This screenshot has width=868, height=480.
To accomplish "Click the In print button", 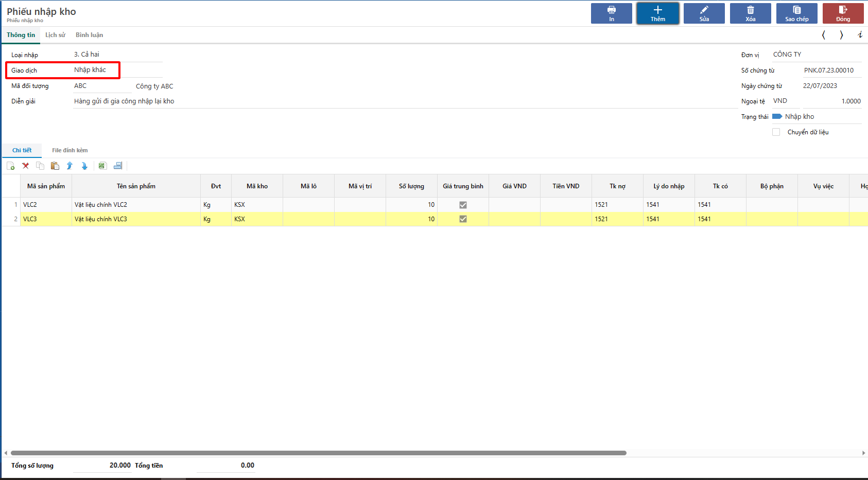I will [x=611, y=13].
